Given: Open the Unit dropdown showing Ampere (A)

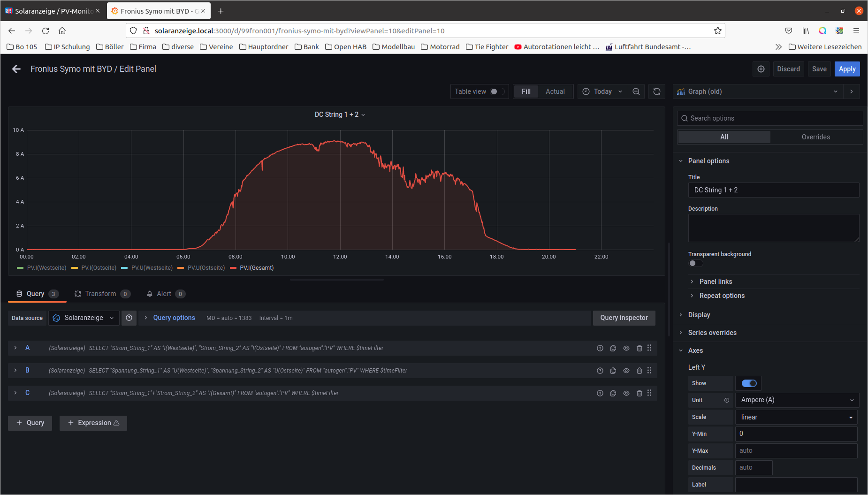Looking at the screenshot, I should (x=797, y=400).
